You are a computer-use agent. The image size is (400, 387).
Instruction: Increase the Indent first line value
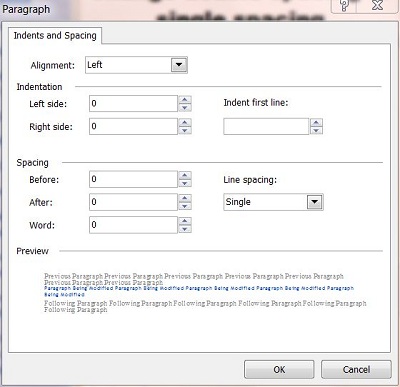[316, 123]
